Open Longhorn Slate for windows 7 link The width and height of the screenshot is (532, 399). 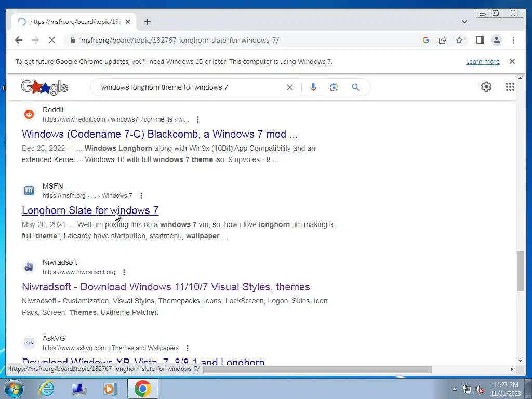(x=90, y=210)
